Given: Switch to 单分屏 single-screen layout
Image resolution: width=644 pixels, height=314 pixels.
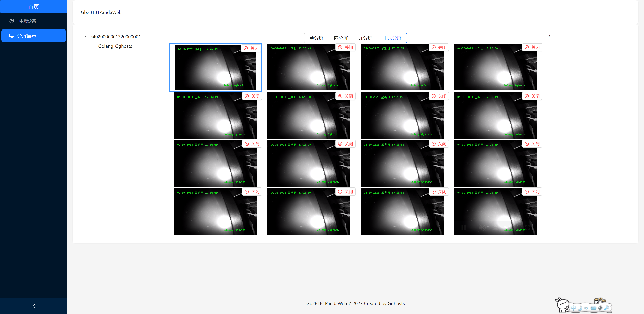Looking at the screenshot, I should pyautogui.click(x=316, y=38).
